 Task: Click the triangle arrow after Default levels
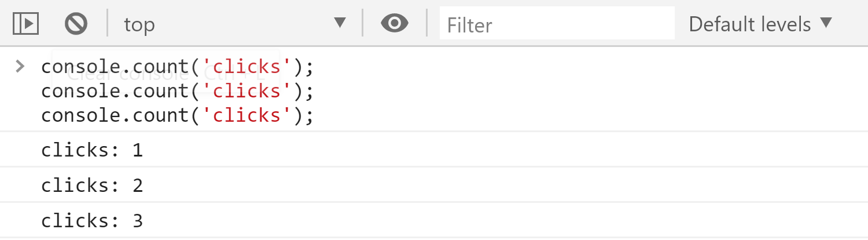click(x=826, y=24)
